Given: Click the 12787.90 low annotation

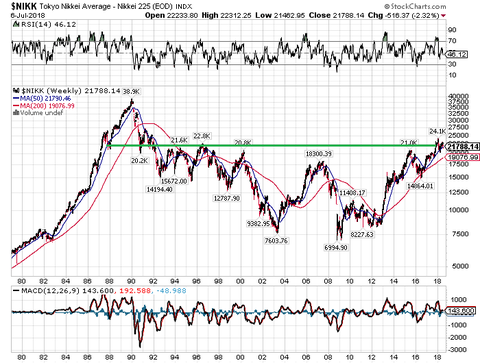Looking at the screenshot, I should click(227, 198).
